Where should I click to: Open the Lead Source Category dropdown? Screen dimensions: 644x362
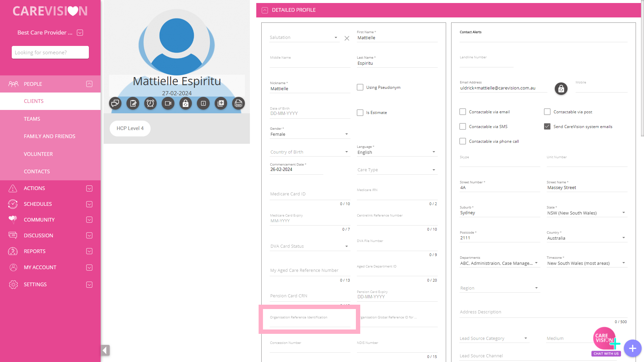[x=494, y=339]
